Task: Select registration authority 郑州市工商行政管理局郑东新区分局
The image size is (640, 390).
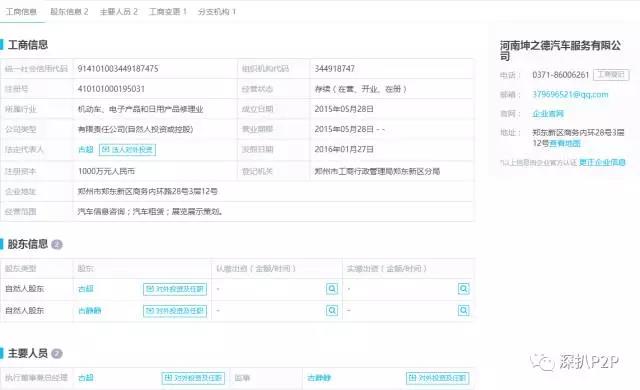Action: tap(377, 171)
